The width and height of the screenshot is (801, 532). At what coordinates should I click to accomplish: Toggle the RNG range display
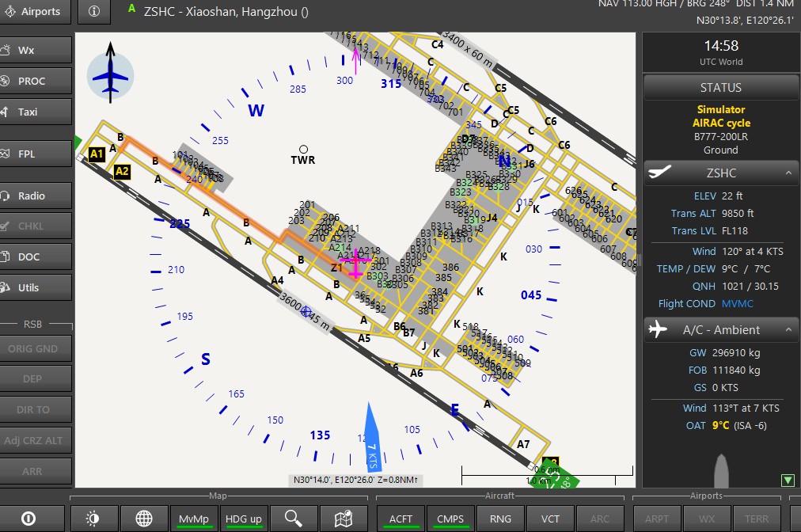click(x=500, y=519)
